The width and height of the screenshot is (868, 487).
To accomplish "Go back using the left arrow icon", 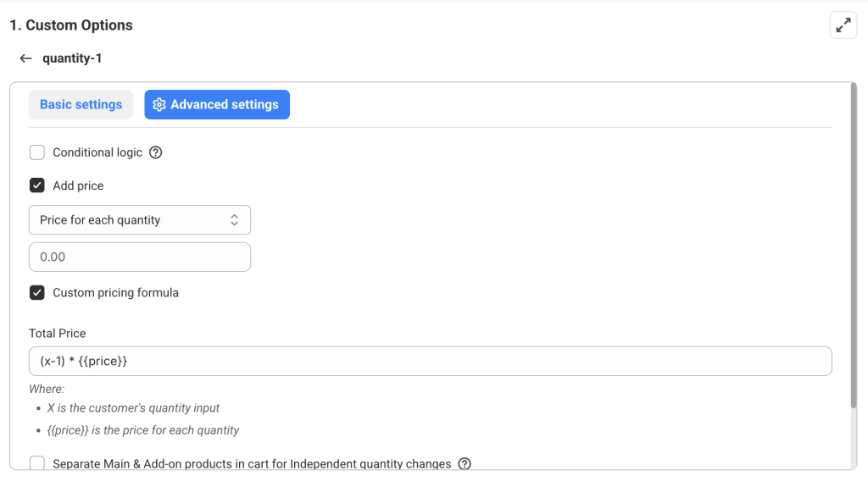I will (x=25, y=58).
